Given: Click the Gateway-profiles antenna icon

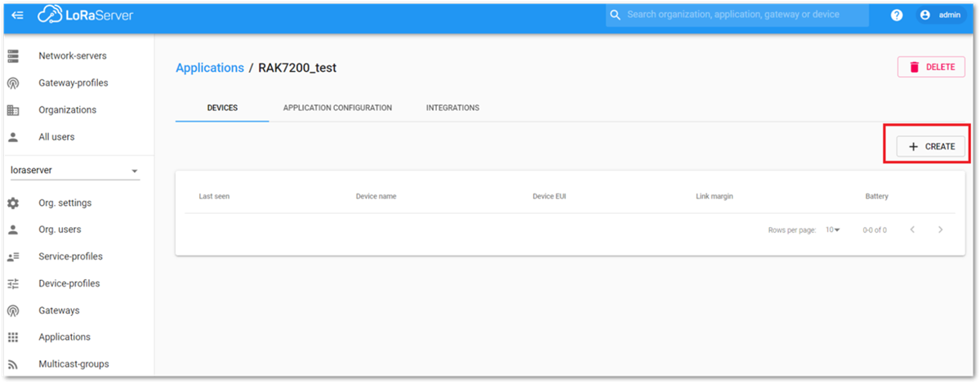Looking at the screenshot, I should click(13, 83).
